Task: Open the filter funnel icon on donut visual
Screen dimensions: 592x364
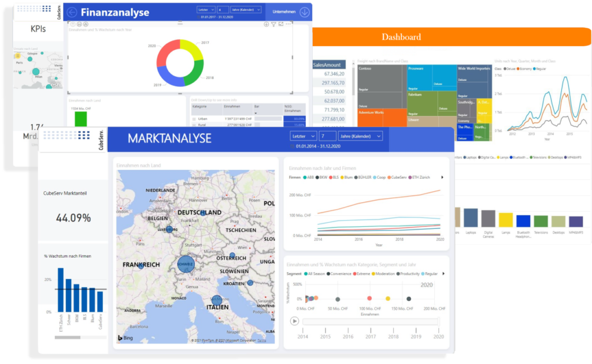Action: [x=273, y=24]
